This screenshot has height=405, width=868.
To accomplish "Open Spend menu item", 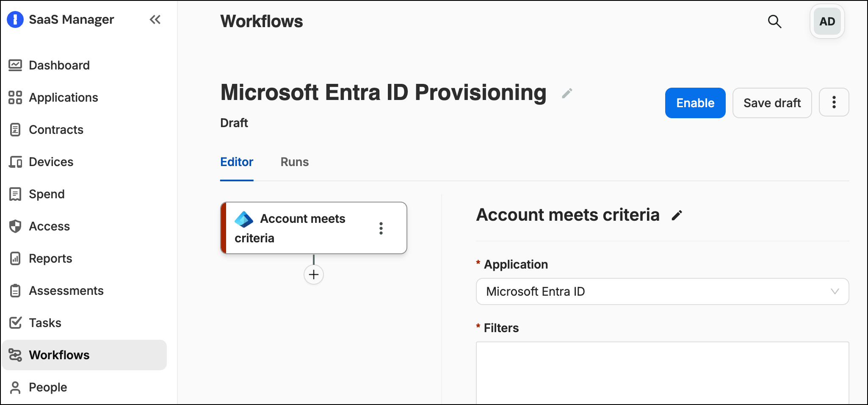I will click(84, 194).
